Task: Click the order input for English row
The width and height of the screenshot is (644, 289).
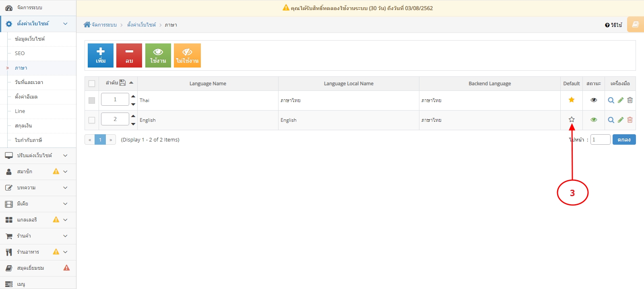Action: (x=115, y=119)
